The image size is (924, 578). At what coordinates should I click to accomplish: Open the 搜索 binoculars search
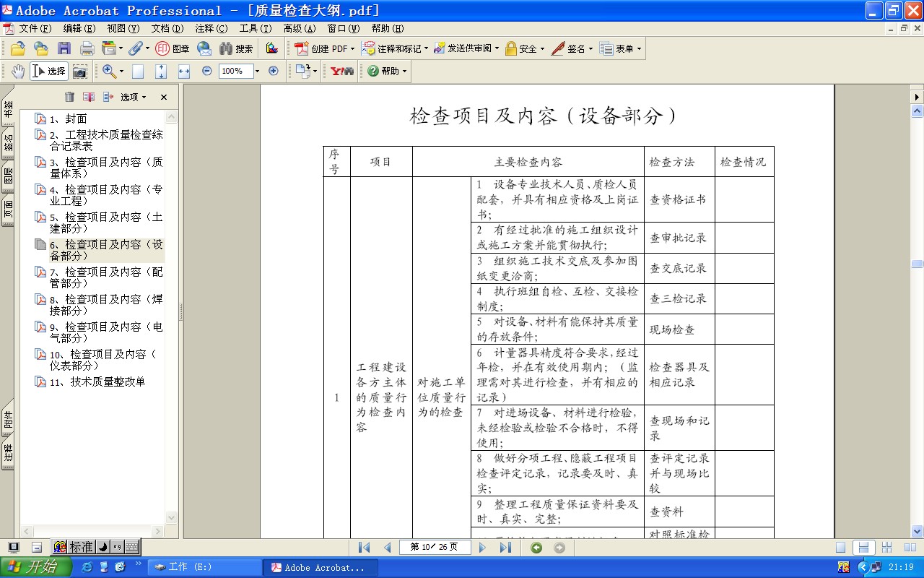tap(236, 48)
